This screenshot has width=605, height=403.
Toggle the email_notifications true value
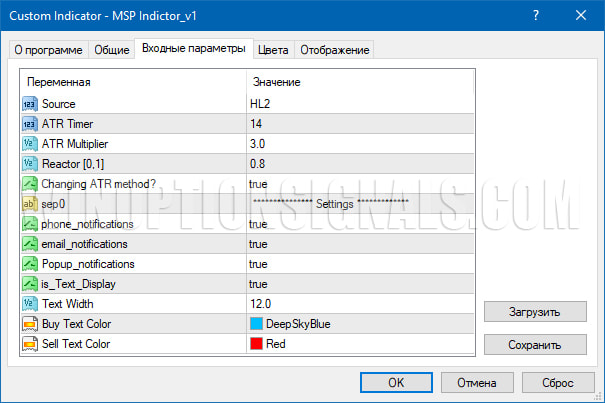click(x=258, y=244)
